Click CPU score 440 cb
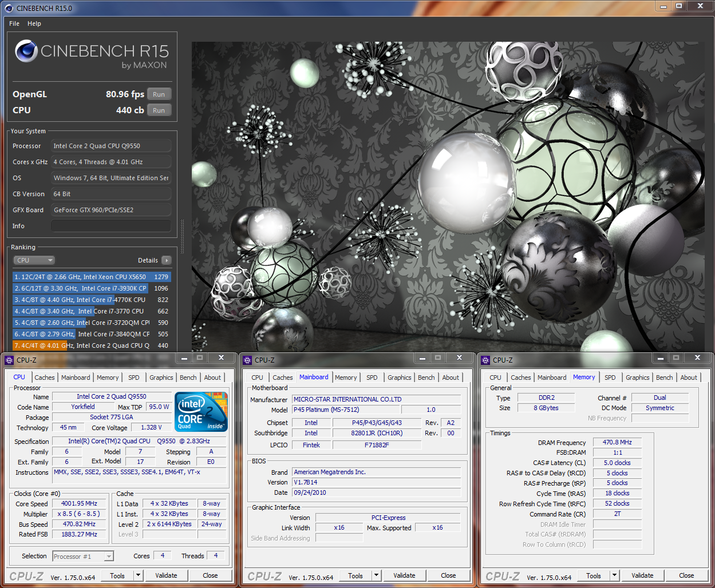The width and height of the screenshot is (715, 588). (x=130, y=110)
